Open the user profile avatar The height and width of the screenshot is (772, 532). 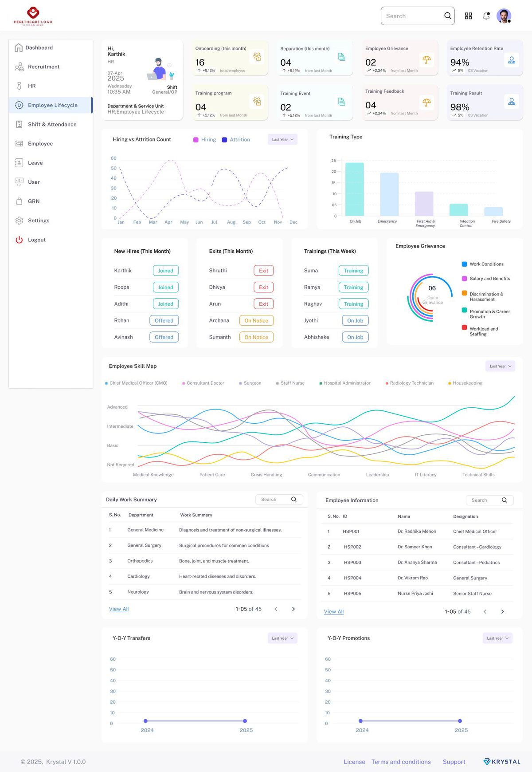point(504,16)
